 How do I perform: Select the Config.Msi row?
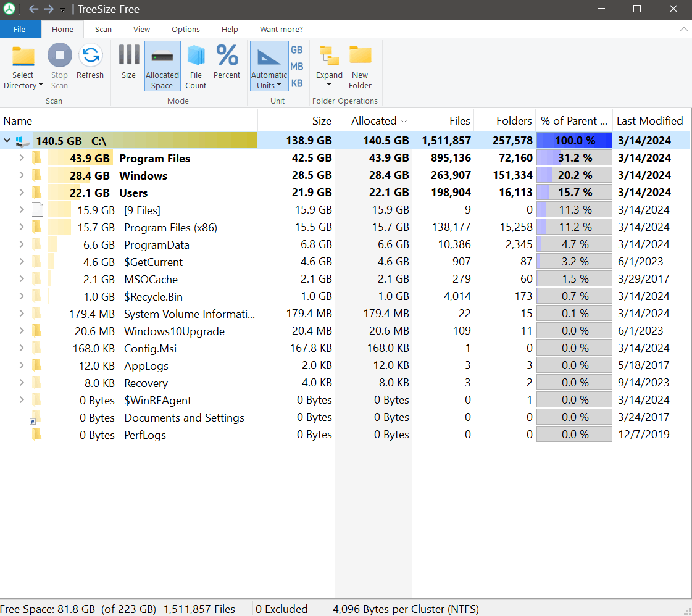click(x=345, y=348)
